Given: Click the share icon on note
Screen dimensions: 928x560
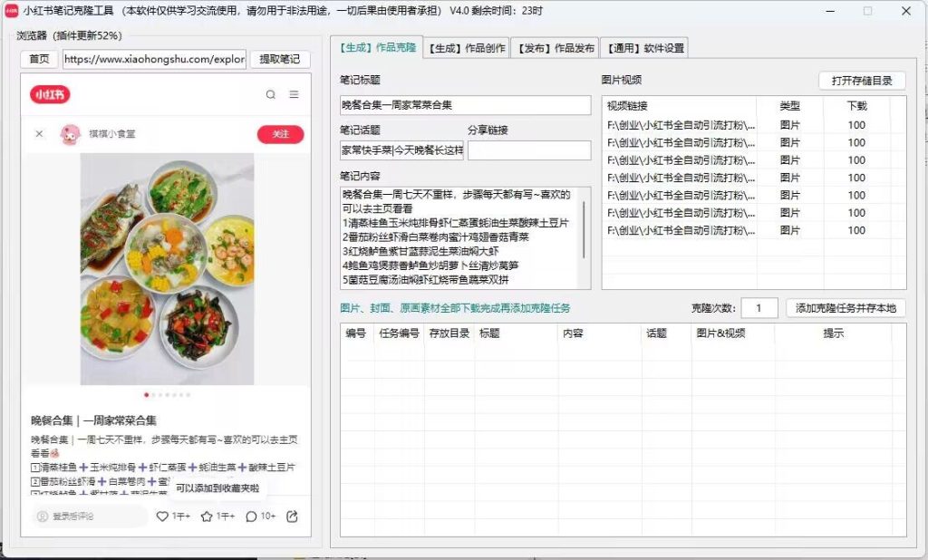Looking at the screenshot, I should (x=292, y=517).
